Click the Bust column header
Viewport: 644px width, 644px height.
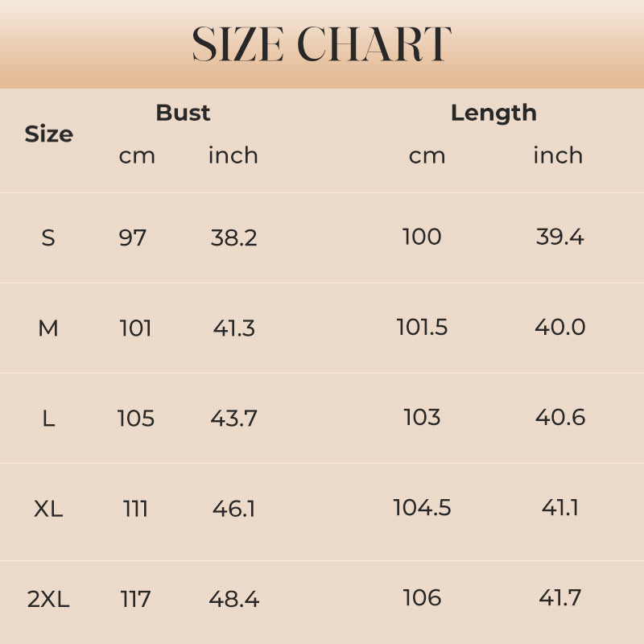pyautogui.click(x=183, y=113)
